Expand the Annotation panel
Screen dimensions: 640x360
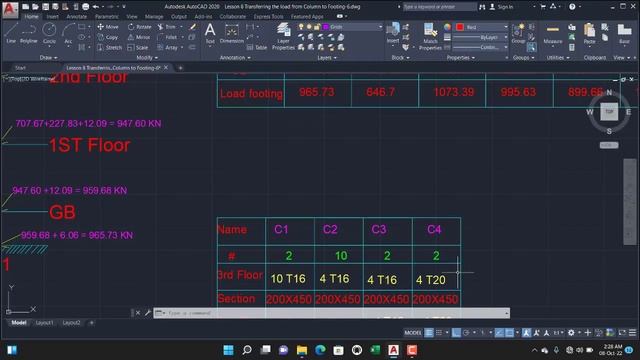click(x=235, y=58)
